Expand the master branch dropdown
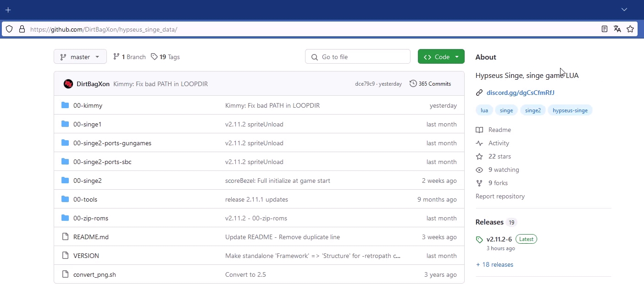 [x=80, y=57]
